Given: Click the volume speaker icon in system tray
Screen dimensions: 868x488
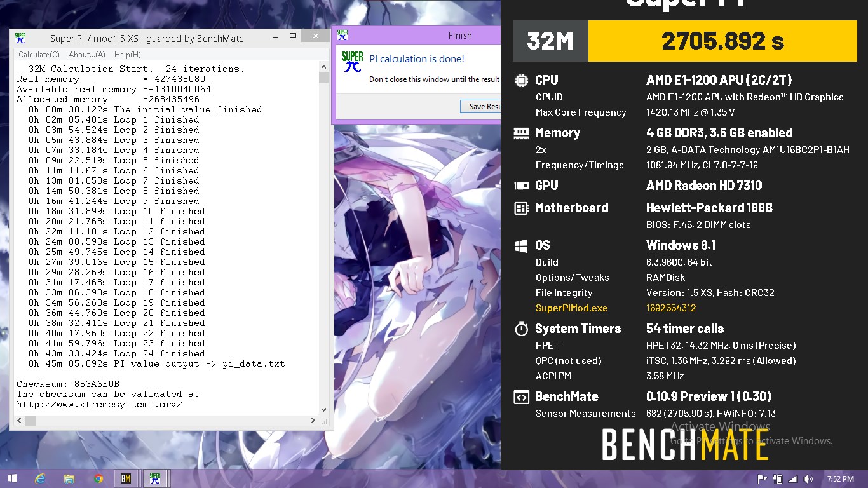Looking at the screenshot, I should (808, 479).
